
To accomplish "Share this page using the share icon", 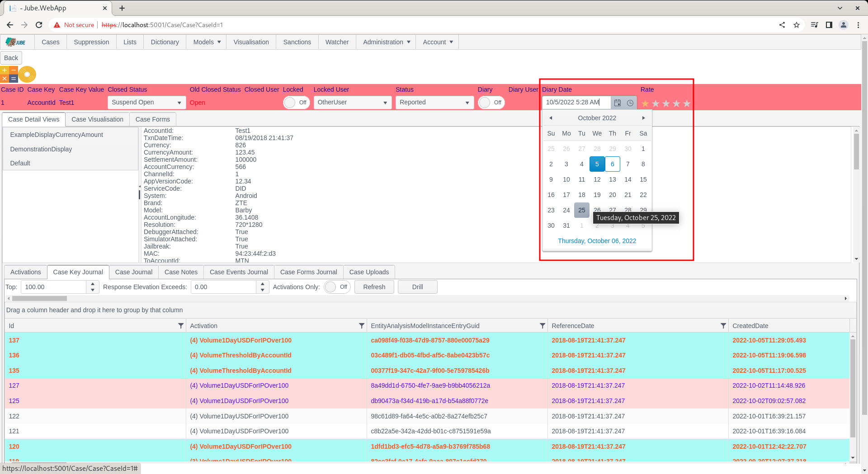I will (x=782, y=25).
